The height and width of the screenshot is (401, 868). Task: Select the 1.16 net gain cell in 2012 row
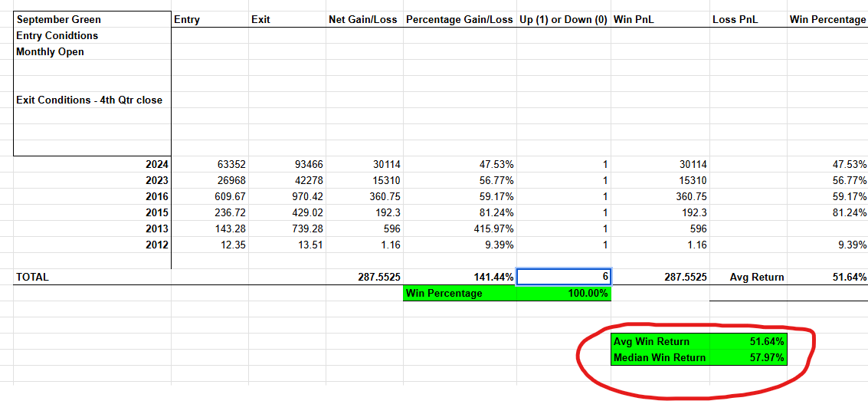(x=365, y=245)
